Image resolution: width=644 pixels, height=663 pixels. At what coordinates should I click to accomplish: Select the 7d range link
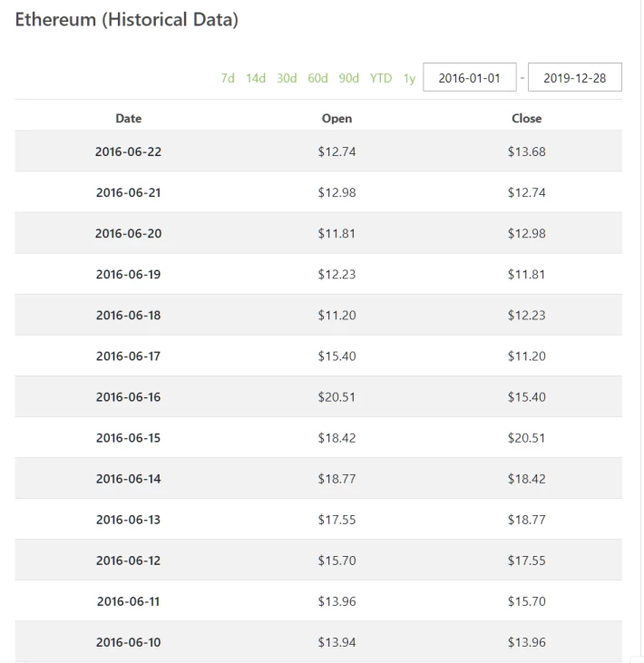tap(228, 78)
